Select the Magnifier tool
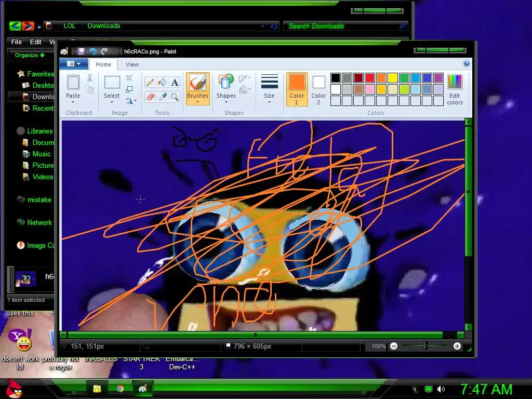 [x=175, y=97]
